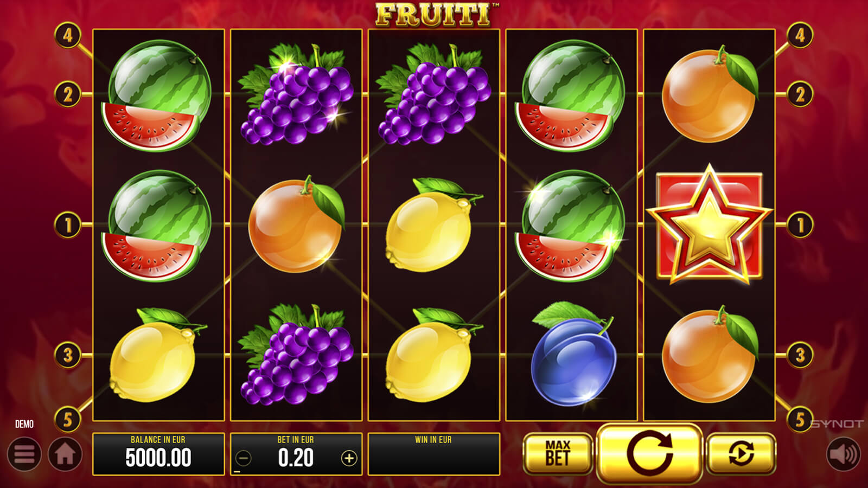The width and height of the screenshot is (868, 488).
Task: Select payline 5 marker on left side
Action: point(68,419)
